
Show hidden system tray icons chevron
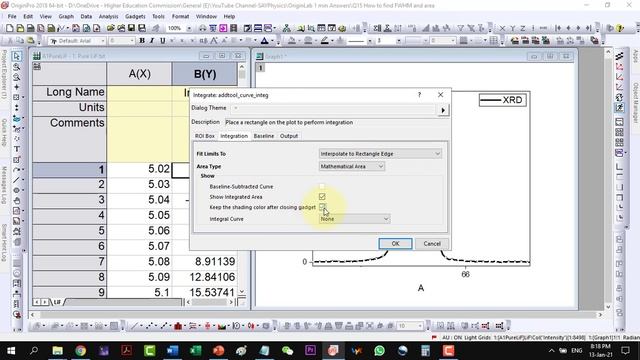[x=551, y=351]
